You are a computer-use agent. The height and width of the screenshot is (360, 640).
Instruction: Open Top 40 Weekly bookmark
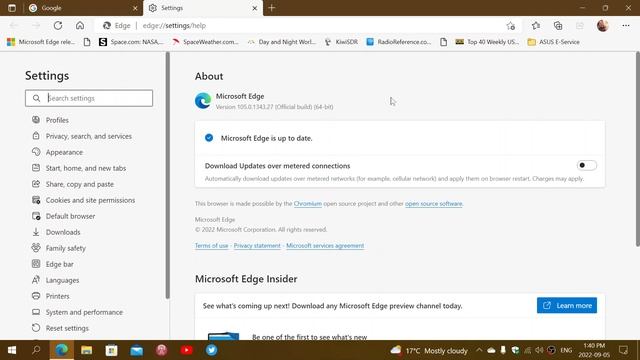click(x=487, y=42)
